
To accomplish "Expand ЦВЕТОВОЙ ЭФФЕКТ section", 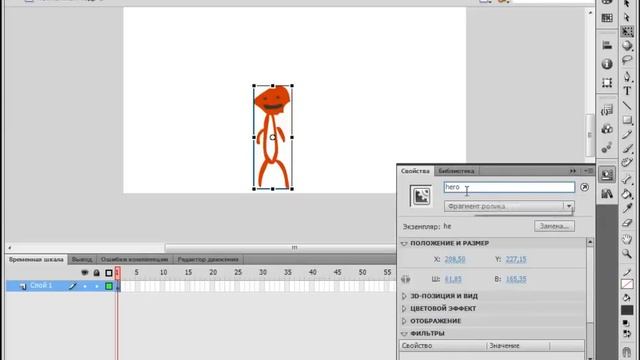I will [x=404, y=309].
